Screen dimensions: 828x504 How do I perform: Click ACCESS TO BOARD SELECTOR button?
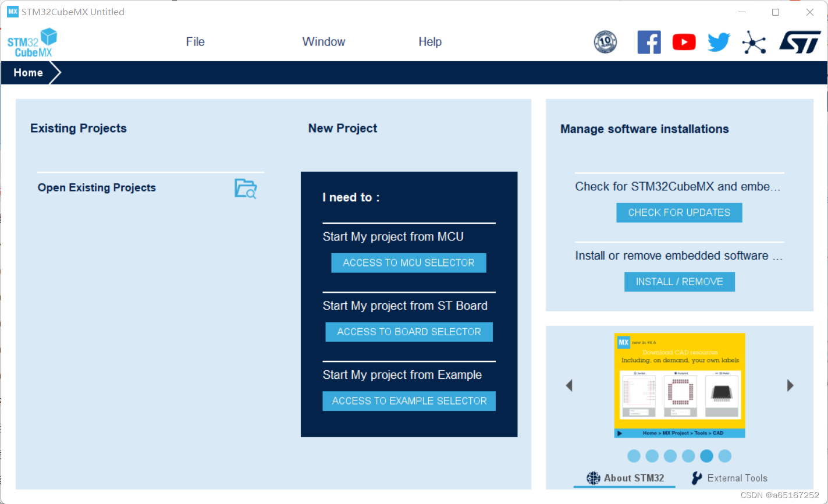[409, 332]
